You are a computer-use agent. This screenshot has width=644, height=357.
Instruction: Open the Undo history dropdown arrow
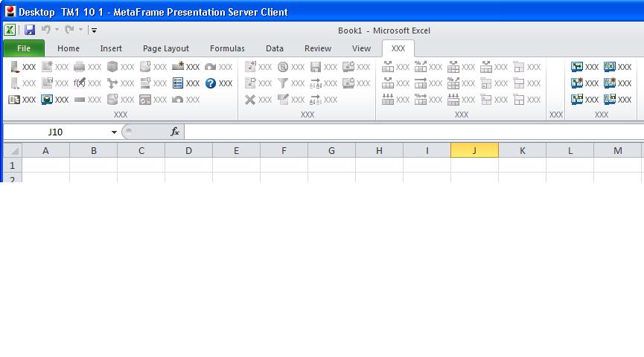tap(57, 30)
